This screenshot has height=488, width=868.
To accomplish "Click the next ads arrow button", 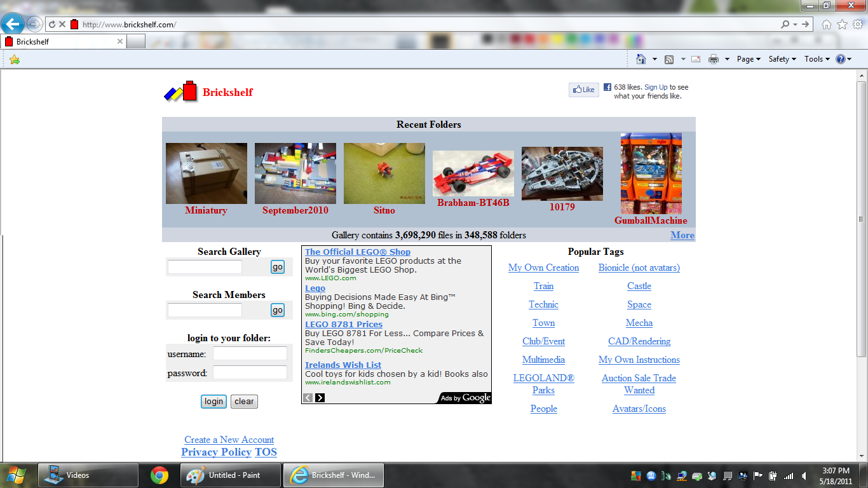I will [x=320, y=398].
